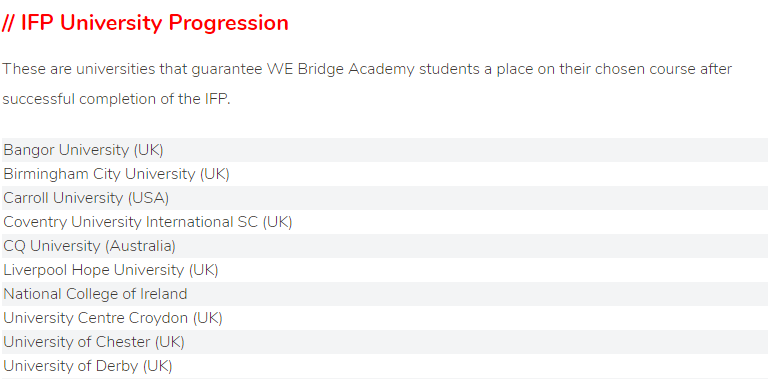
Task: Click Liverpool Hope University (UK) row
Action: 385,270
